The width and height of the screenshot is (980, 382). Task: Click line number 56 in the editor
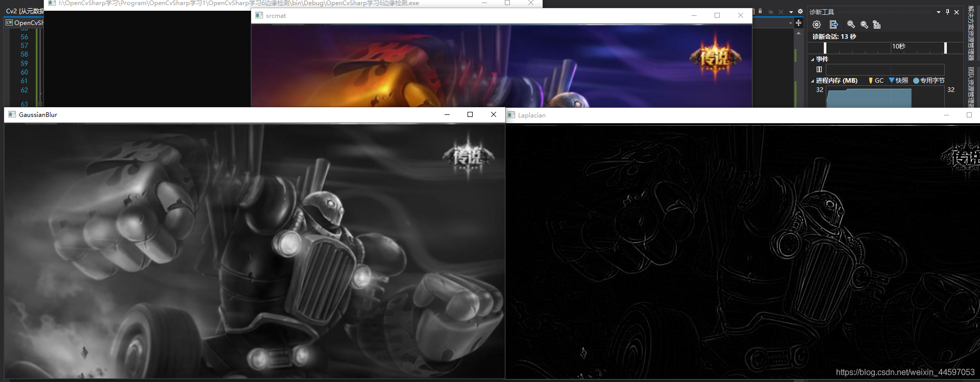[24, 37]
